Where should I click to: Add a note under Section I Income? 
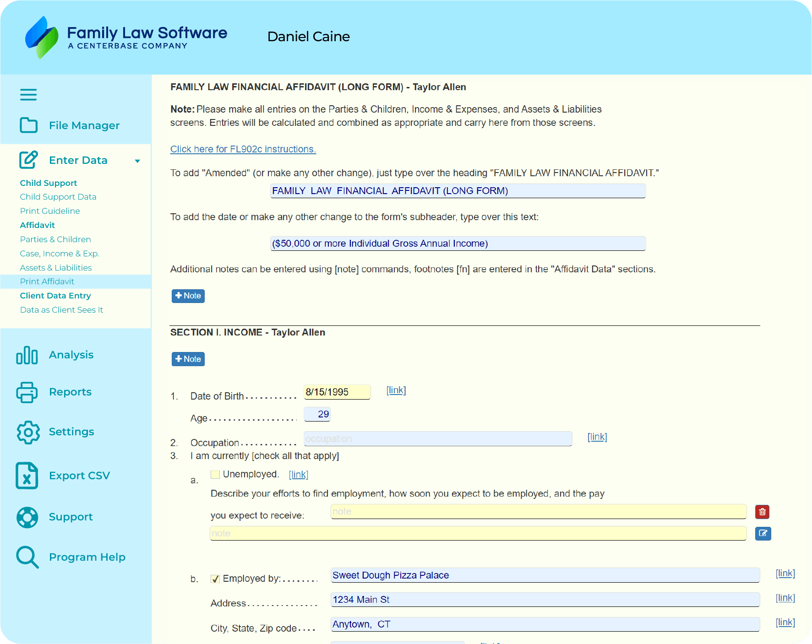(188, 359)
